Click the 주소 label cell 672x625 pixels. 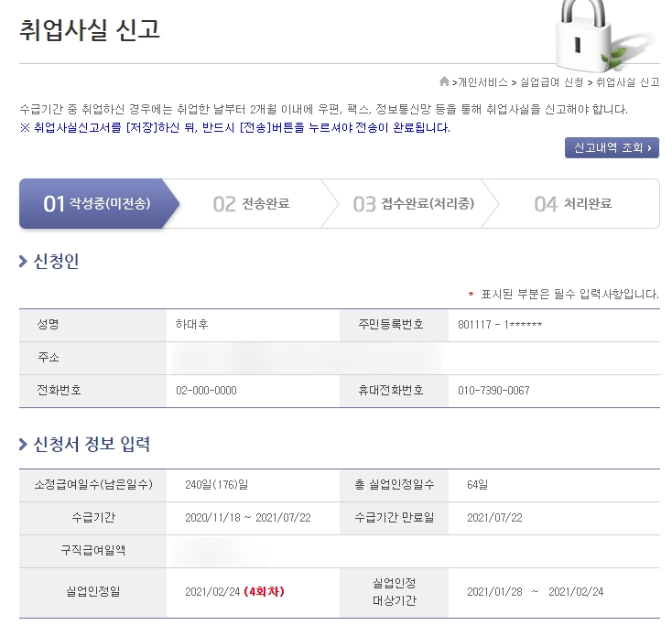(x=93, y=358)
